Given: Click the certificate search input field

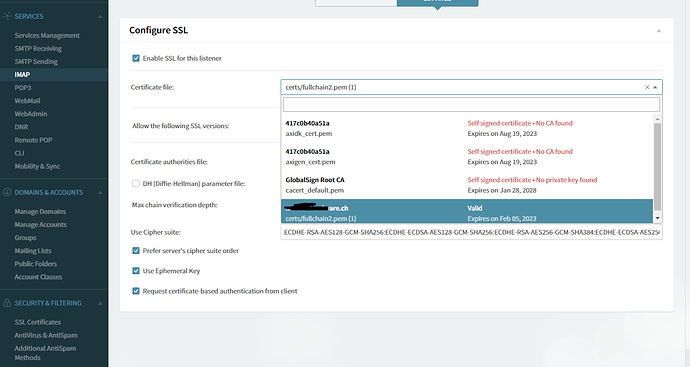Looking at the screenshot, I should [471, 105].
